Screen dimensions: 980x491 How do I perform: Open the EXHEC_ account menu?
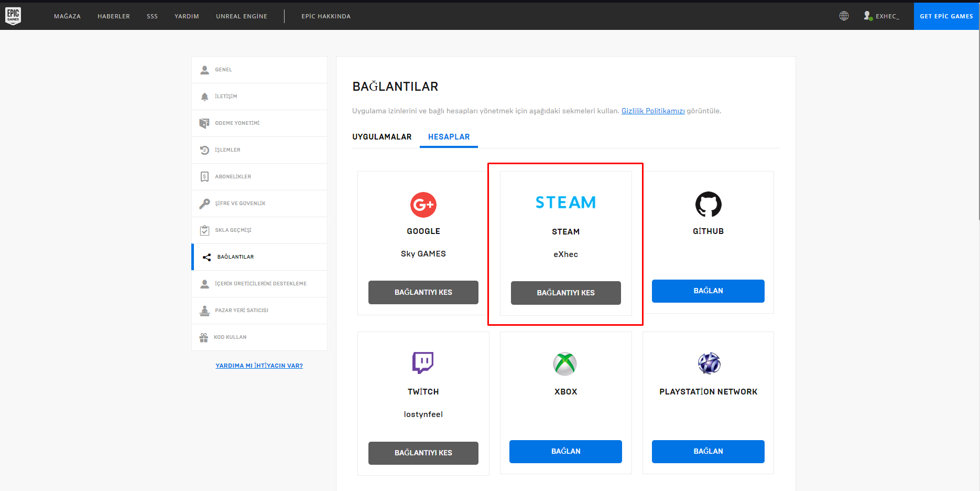pyautogui.click(x=882, y=16)
